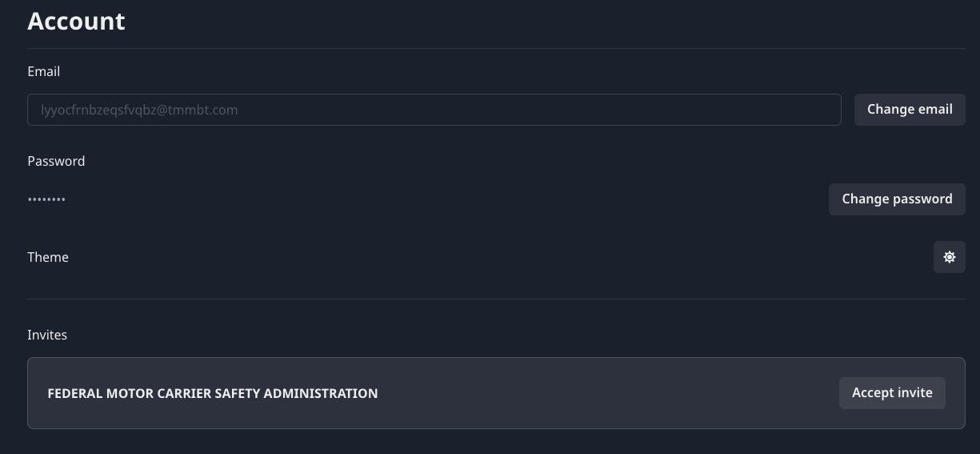Click the word email in Change email
Viewport: 980px width, 454px height.
pos(934,110)
